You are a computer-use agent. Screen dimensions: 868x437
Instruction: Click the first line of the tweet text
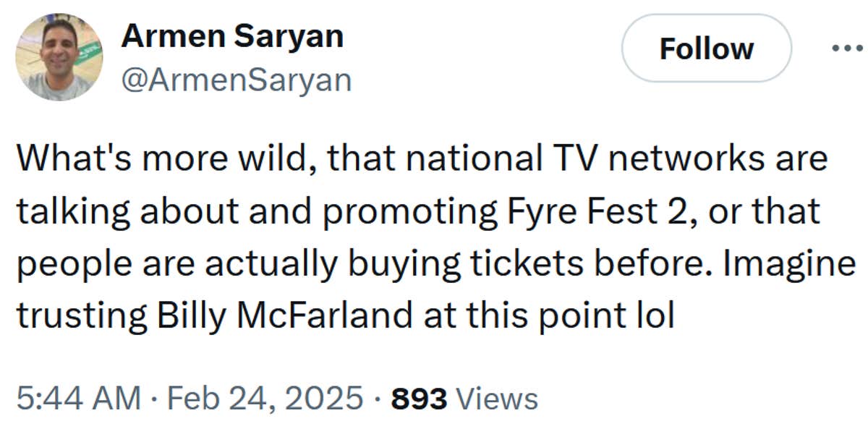tap(423, 157)
